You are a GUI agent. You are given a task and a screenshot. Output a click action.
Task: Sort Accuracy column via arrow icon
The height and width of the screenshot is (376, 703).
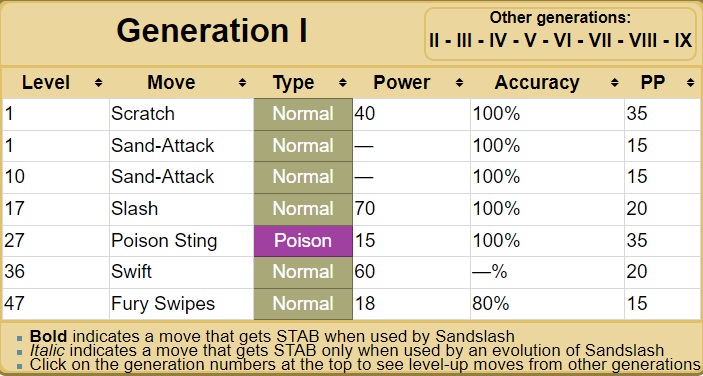click(x=614, y=83)
